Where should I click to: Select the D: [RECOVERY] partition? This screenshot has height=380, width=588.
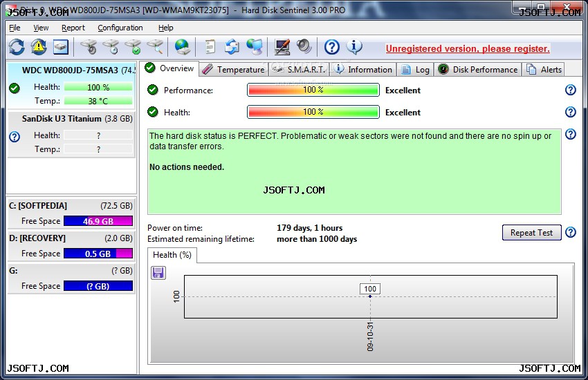point(71,245)
